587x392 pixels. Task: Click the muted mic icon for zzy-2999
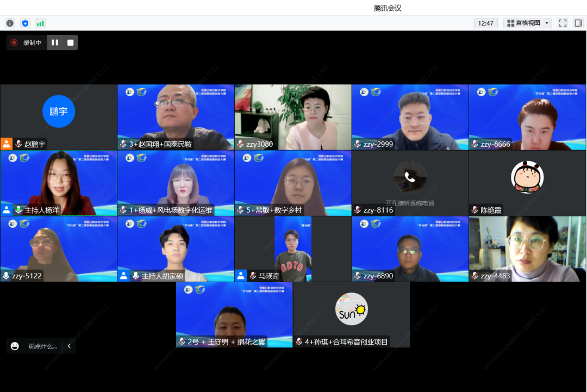click(x=358, y=144)
